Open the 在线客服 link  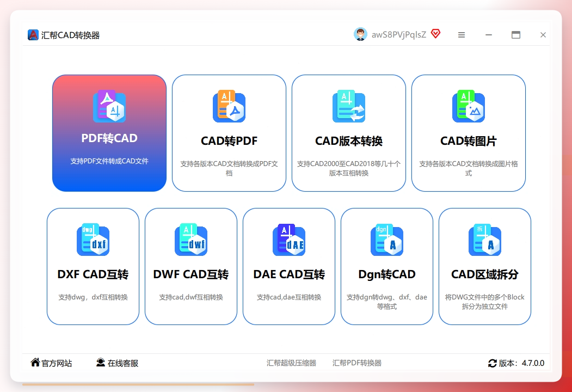point(123,363)
